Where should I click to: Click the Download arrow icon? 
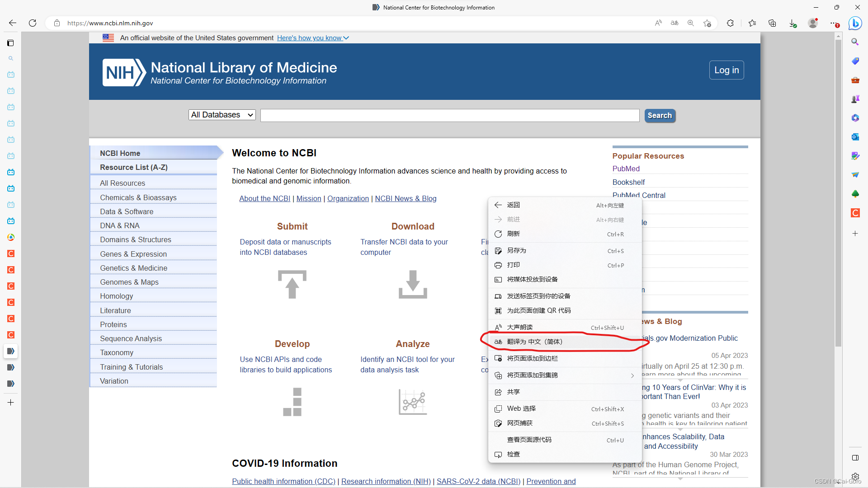(x=412, y=284)
